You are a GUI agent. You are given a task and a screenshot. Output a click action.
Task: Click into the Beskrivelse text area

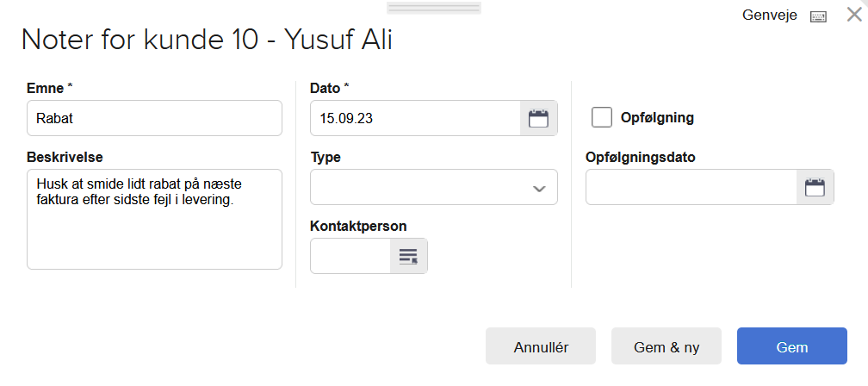154,233
